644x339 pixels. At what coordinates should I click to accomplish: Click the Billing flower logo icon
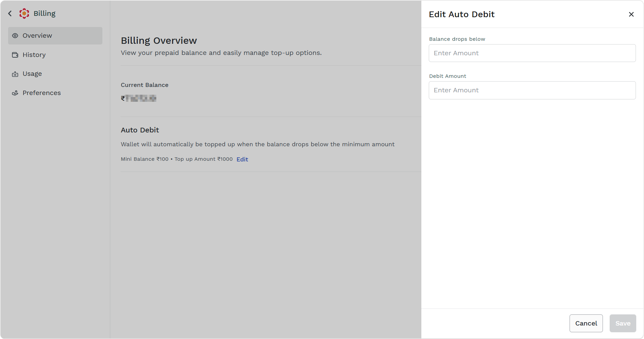24,13
